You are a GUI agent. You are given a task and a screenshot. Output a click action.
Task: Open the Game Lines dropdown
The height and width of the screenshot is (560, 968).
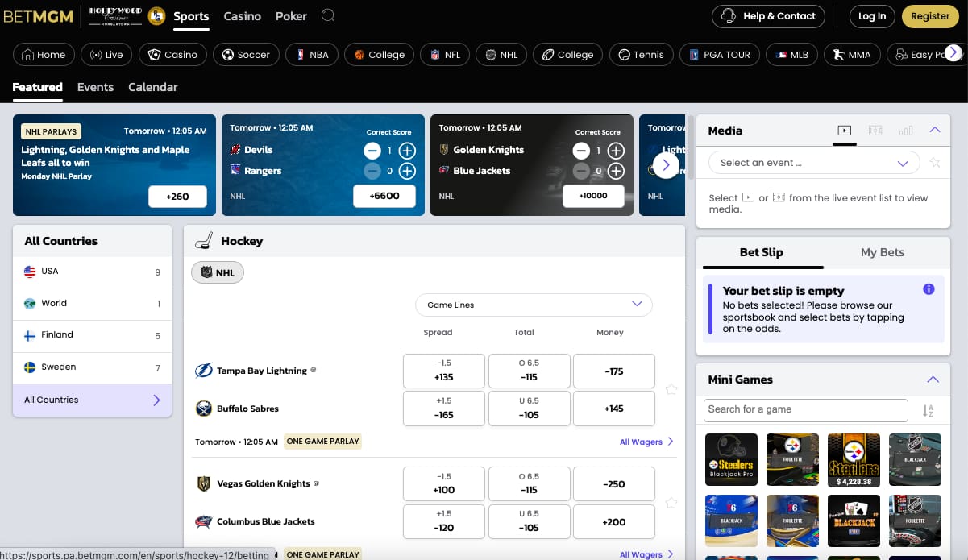click(x=534, y=305)
